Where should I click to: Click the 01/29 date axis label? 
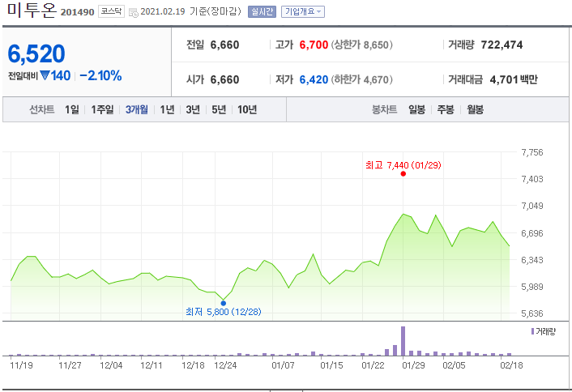click(x=413, y=365)
